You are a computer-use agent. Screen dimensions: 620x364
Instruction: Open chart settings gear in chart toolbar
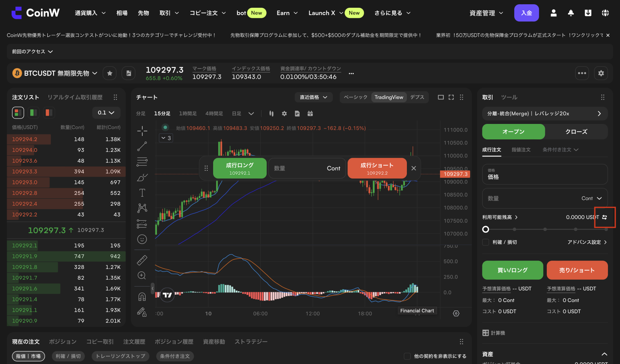[284, 113]
